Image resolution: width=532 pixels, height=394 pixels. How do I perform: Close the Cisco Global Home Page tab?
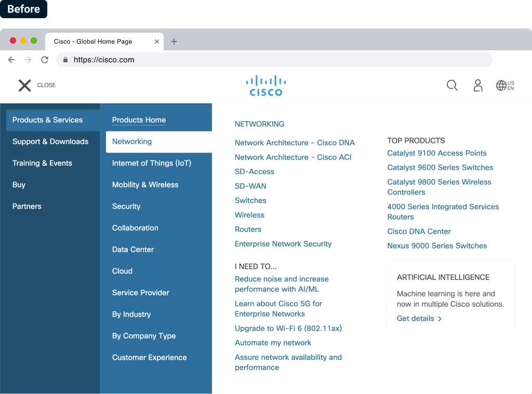[x=157, y=42]
